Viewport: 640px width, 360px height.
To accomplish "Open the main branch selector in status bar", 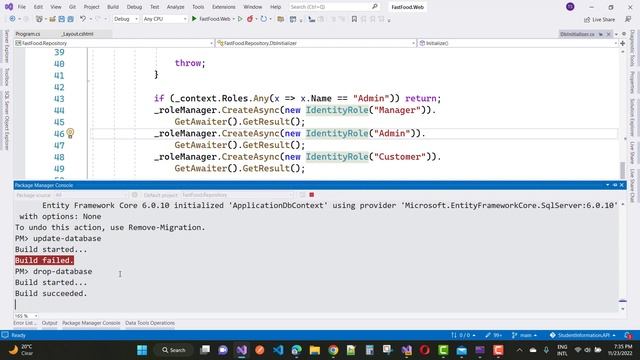I will click(524, 335).
